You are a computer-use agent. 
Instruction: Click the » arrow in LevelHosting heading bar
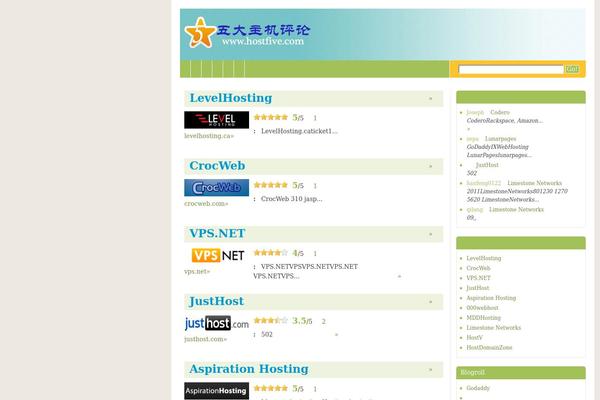430,99
